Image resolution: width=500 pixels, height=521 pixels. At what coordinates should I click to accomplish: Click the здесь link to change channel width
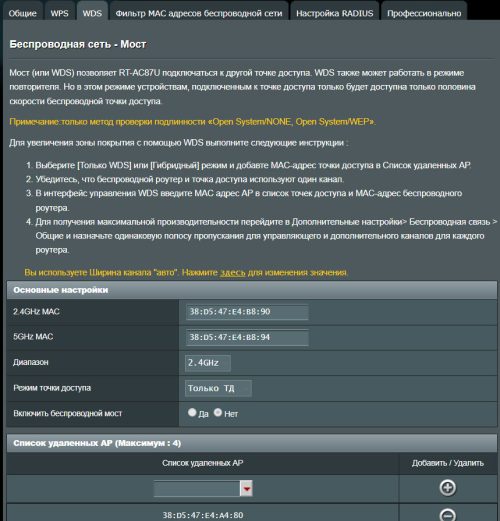[x=232, y=273]
